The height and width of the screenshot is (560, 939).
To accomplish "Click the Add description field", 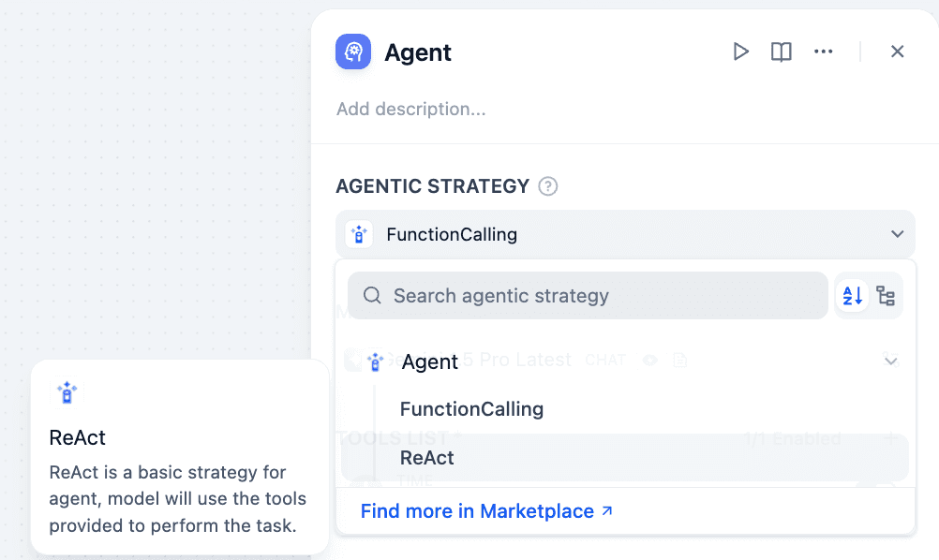I will [411, 110].
